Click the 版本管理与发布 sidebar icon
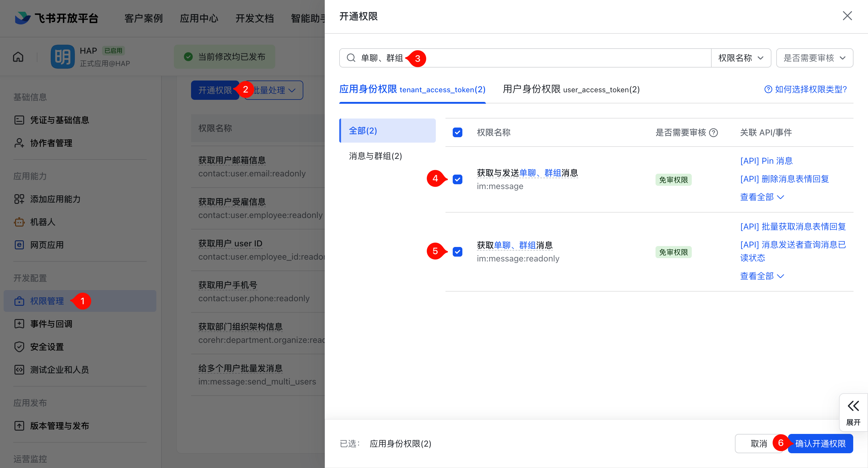This screenshot has height=468, width=868. tap(19, 426)
